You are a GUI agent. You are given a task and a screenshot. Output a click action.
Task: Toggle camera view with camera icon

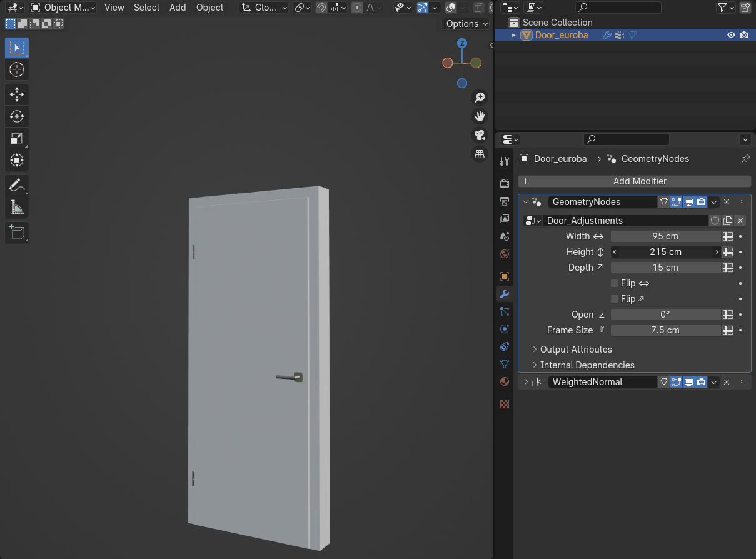tap(480, 135)
